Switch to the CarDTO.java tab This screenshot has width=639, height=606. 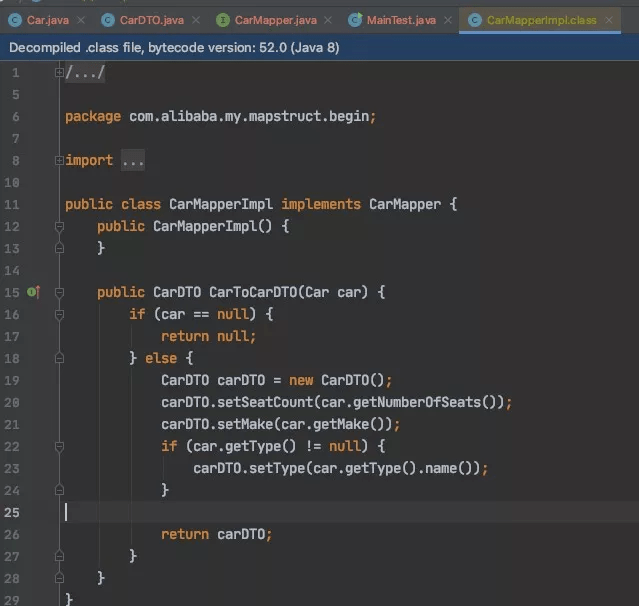(x=151, y=20)
